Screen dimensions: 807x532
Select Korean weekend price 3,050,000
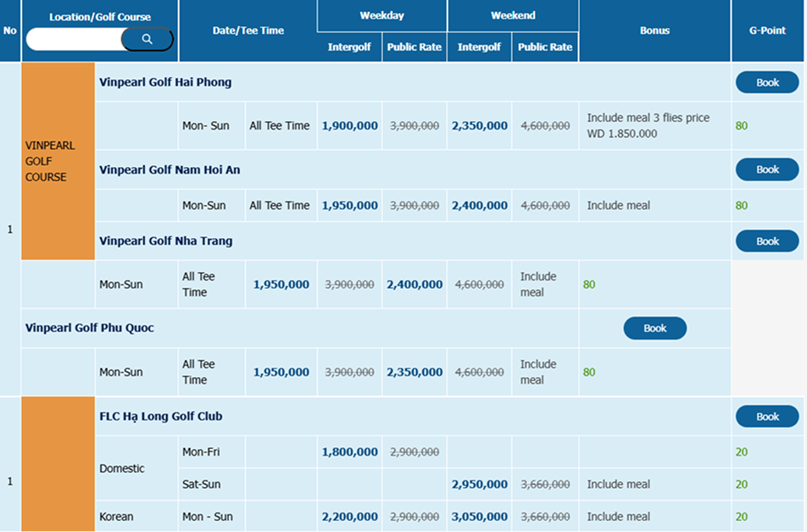point(480,517)
